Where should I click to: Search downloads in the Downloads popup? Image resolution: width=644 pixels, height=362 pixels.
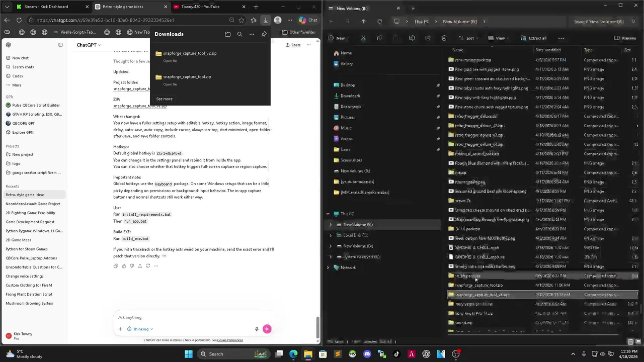click(x=239, y=34)
